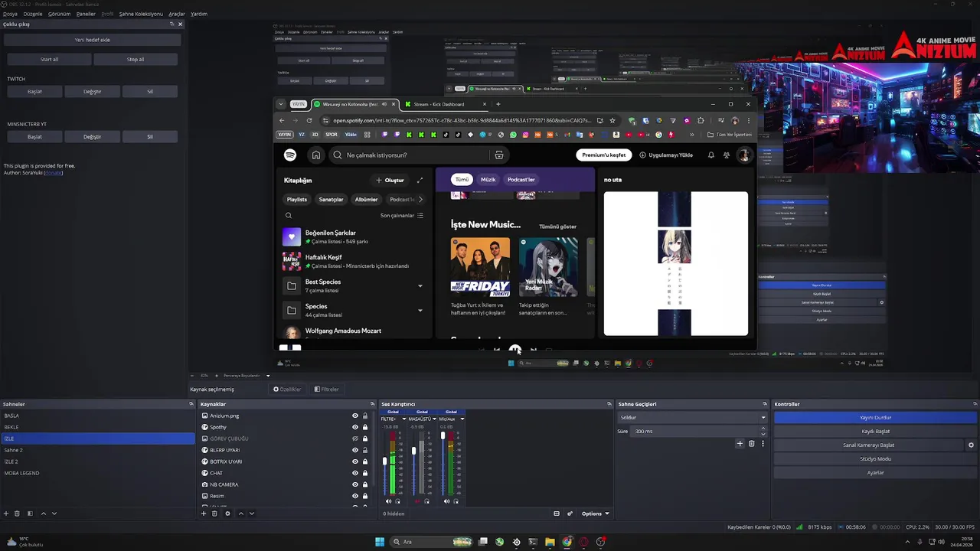
Task: Add a new scene transition
Action: tap(740, 444)
